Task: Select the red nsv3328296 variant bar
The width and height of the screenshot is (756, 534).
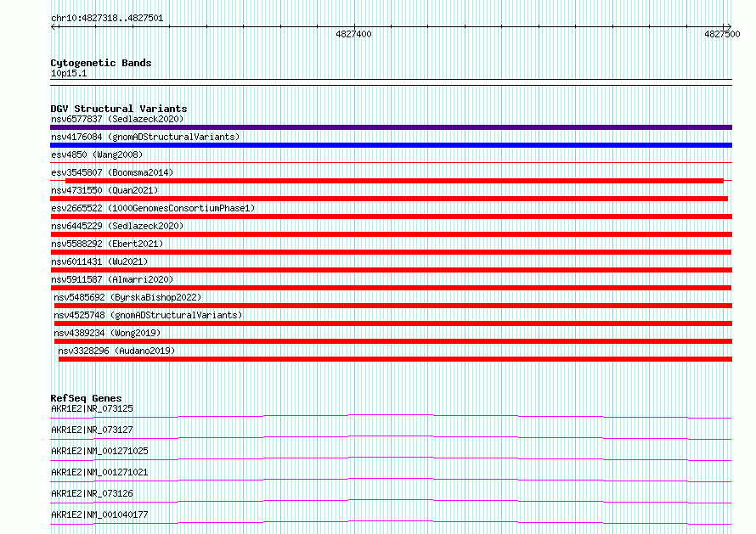Action: 395,359
